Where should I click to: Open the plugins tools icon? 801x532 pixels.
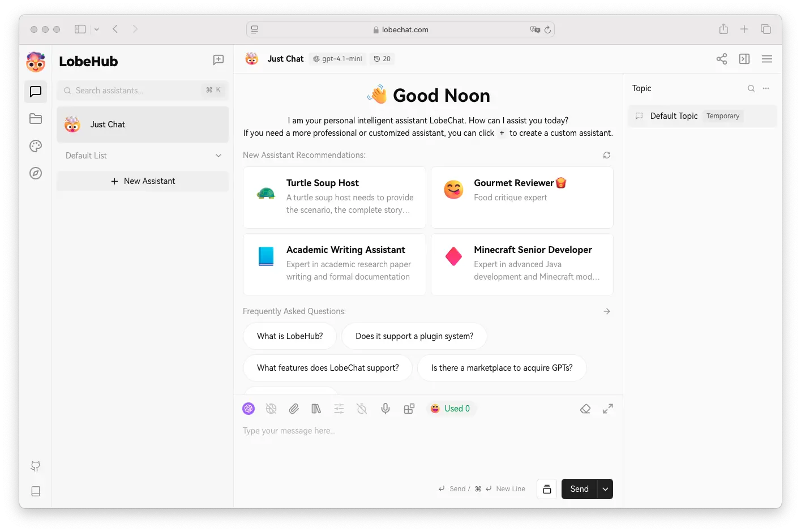(x=409, y=409)
